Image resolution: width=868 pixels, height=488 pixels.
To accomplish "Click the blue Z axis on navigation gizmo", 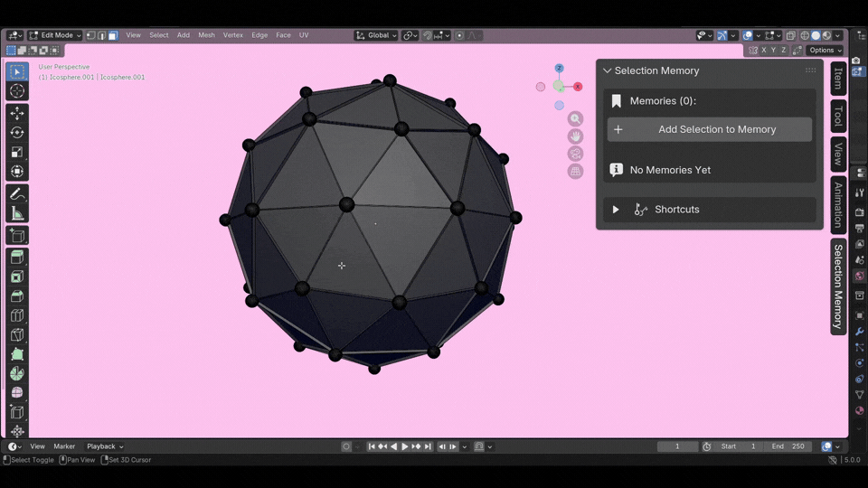I will coord(559,68).
